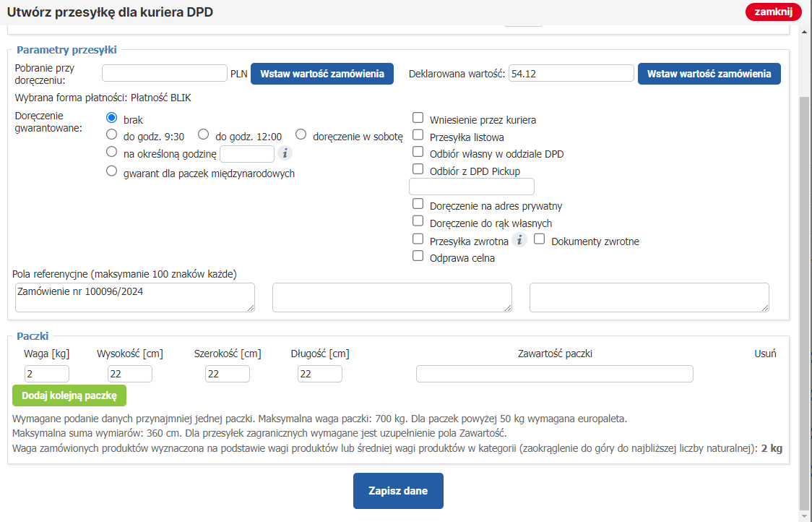The height and width of the screenshot is (522, 812).
Task: Enable 'Wniesienie przez kuriera' checkbox
Action: point(418,118)
